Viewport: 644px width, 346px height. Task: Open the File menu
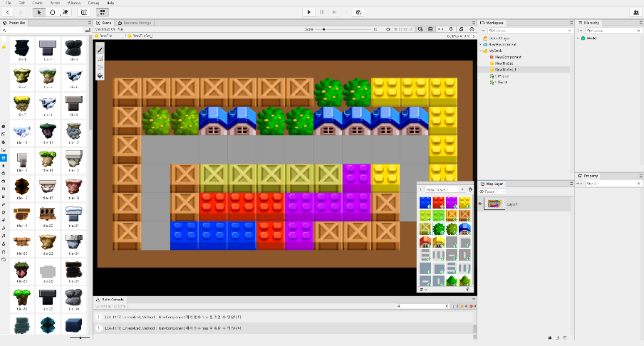pyautogui.click(x=9, y=3)
